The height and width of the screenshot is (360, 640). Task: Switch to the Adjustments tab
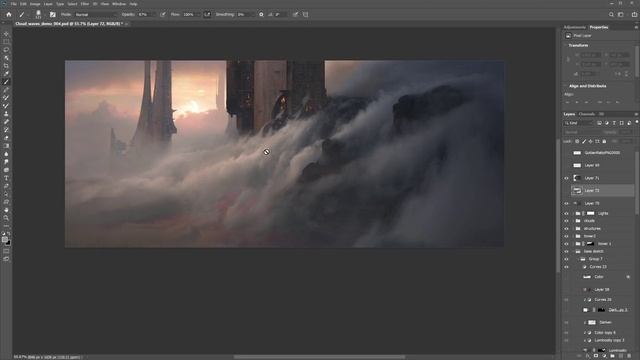point(575,27)
